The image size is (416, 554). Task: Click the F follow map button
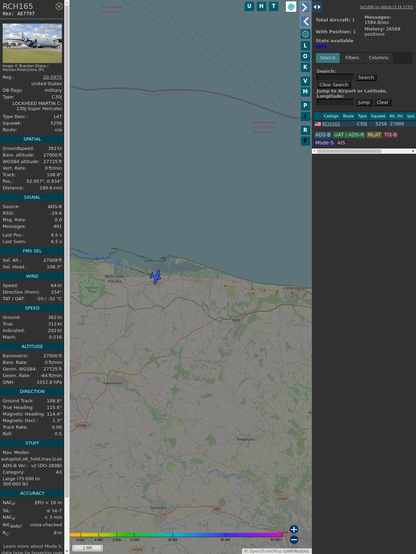305,141
